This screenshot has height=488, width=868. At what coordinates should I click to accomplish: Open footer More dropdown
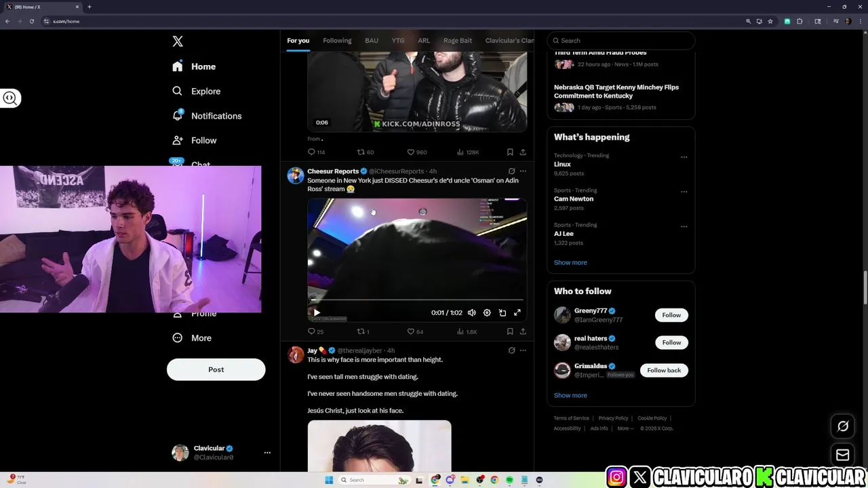point(625,428)
